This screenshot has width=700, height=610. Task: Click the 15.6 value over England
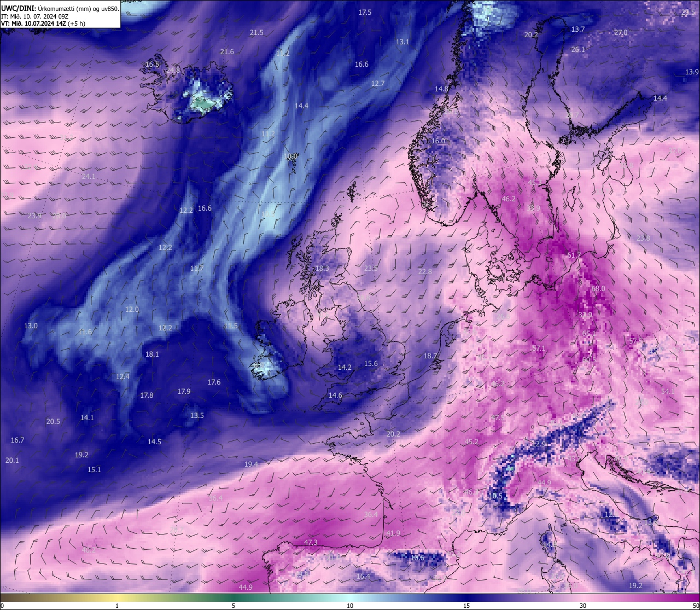(x=371, y=363)
